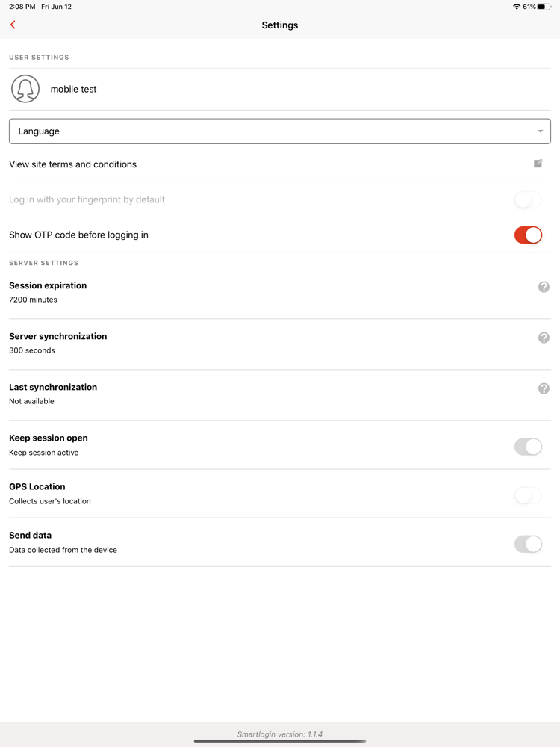Select the 300 seconds value
This screenshot has height=747, width=560.
click(x=32, y=350)
